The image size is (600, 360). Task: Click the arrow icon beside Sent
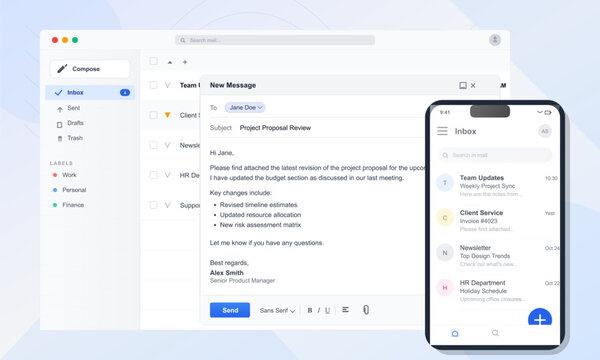coord(60,110)
